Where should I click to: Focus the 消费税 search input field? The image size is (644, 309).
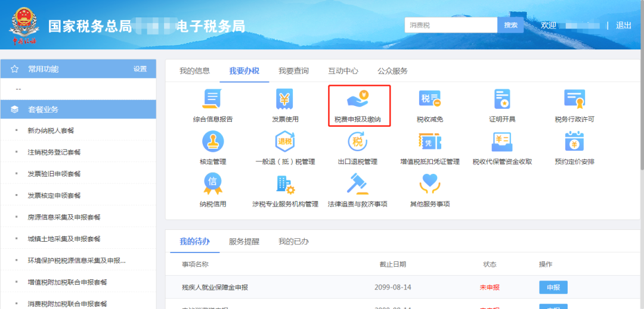coord(451,25)
